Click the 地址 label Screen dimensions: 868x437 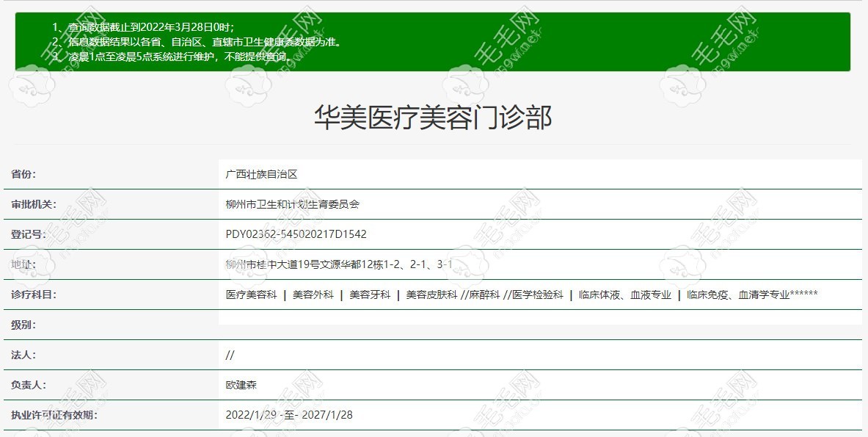23,264
